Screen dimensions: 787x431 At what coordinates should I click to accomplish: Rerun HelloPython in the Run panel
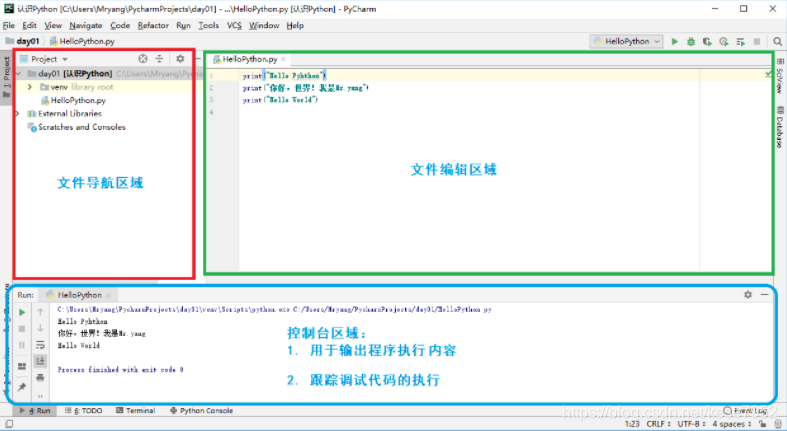(22, 312)
